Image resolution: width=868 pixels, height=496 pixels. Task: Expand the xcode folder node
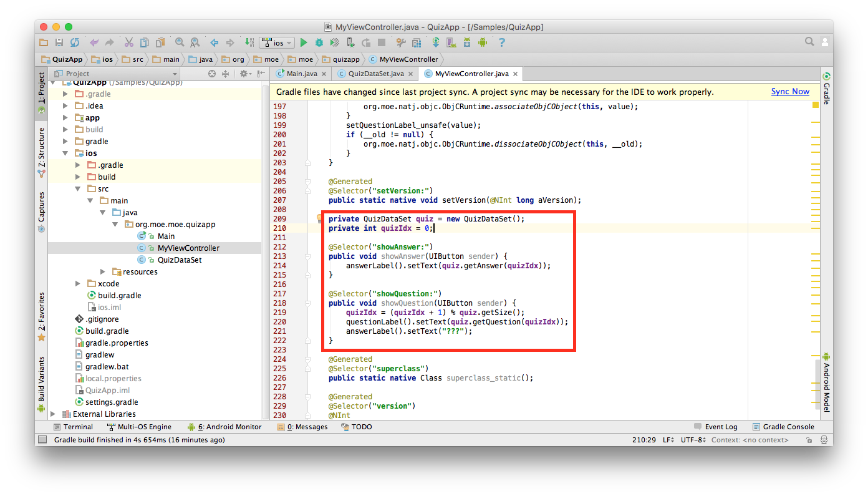click(78, 283)
